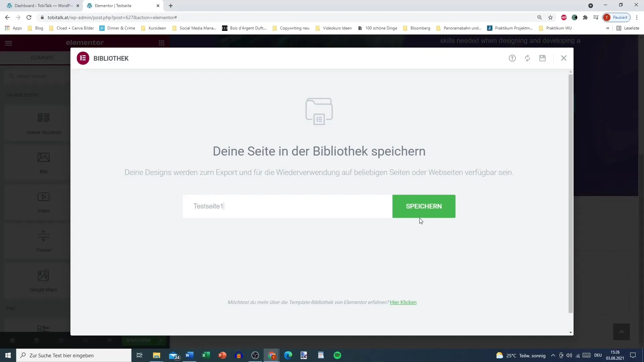Expand the save options arrow
This screenshot has height=362, width=644.
(161, 341)
